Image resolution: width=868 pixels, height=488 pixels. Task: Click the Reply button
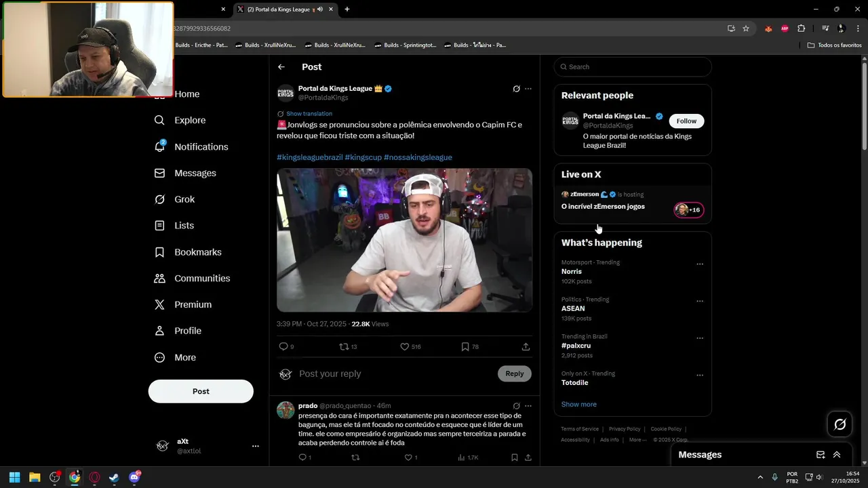pyautogui.click(x=515, y=373)
